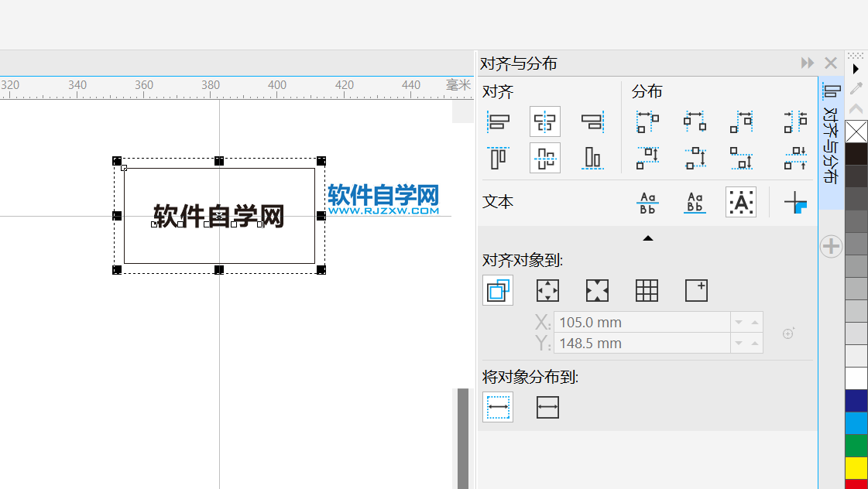
Task: Toggle align to page edge option
Action: (x=547, y=290)
